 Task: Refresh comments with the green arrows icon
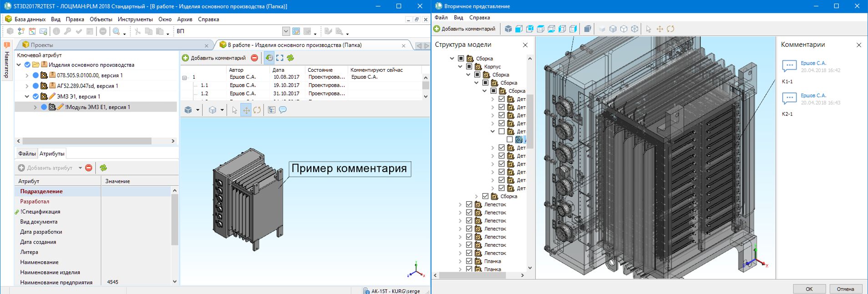click(x=290, y=58)
